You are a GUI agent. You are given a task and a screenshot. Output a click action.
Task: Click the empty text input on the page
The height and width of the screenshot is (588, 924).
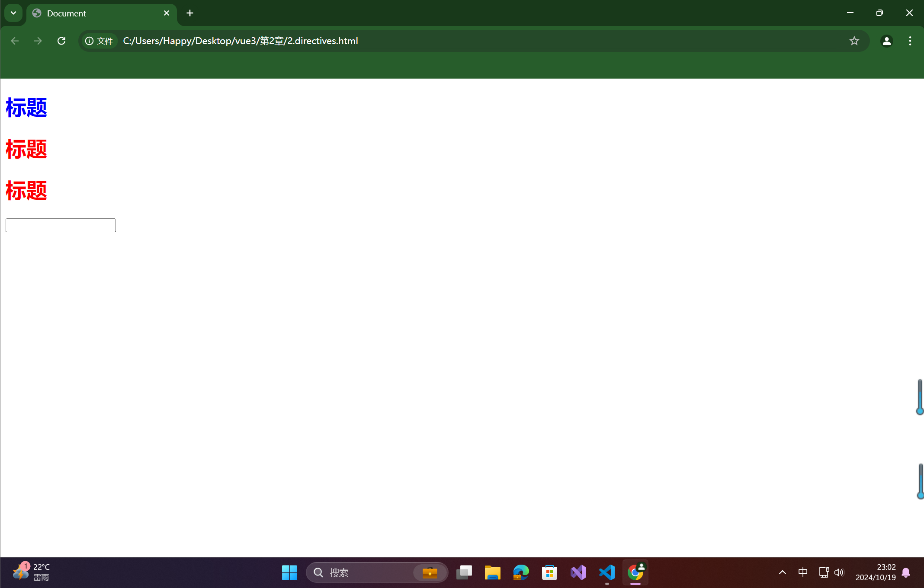click(x=61, y=225)
